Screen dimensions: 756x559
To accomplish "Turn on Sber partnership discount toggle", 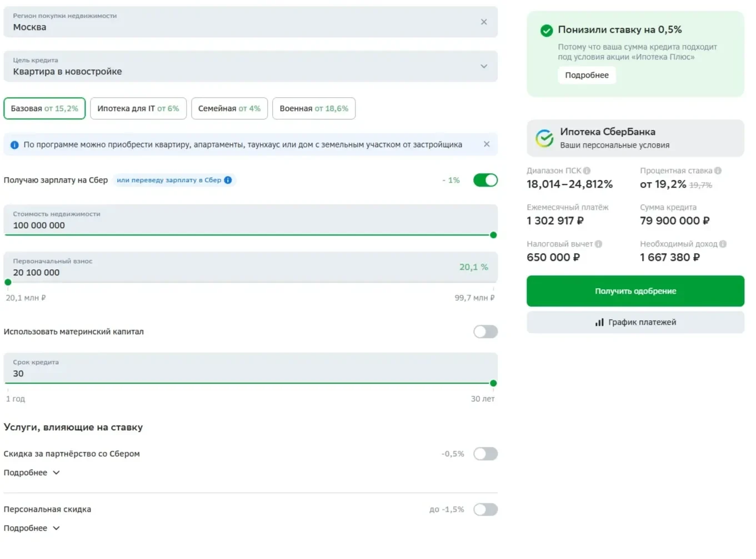I will tap(485, 454).
